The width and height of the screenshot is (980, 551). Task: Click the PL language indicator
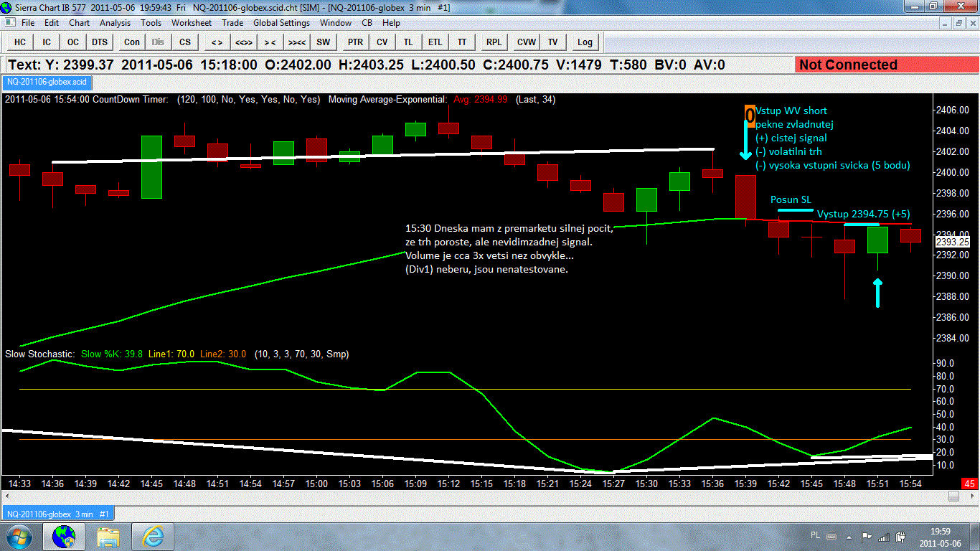click(x=815, y=536)
